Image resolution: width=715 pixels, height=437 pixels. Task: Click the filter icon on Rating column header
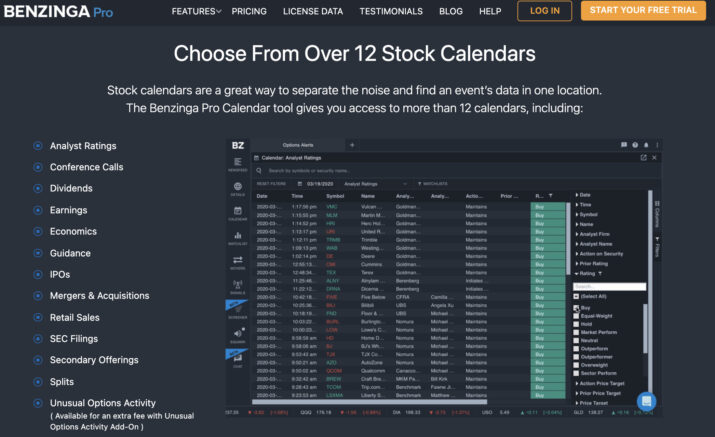[550, 196]
